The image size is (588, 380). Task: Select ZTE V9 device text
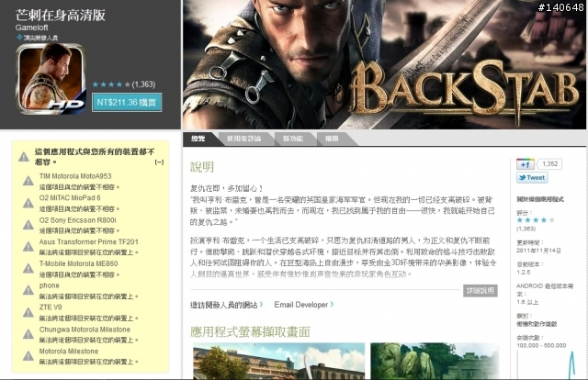pos(51,307)
